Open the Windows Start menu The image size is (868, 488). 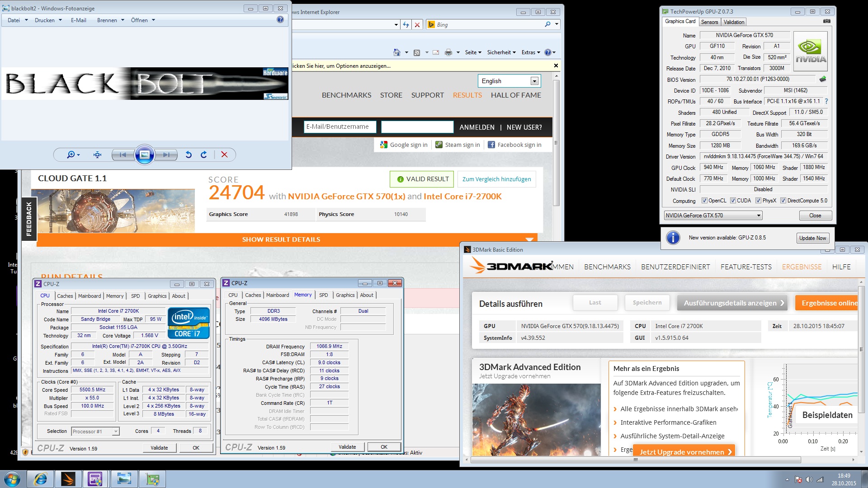[12, 479]
